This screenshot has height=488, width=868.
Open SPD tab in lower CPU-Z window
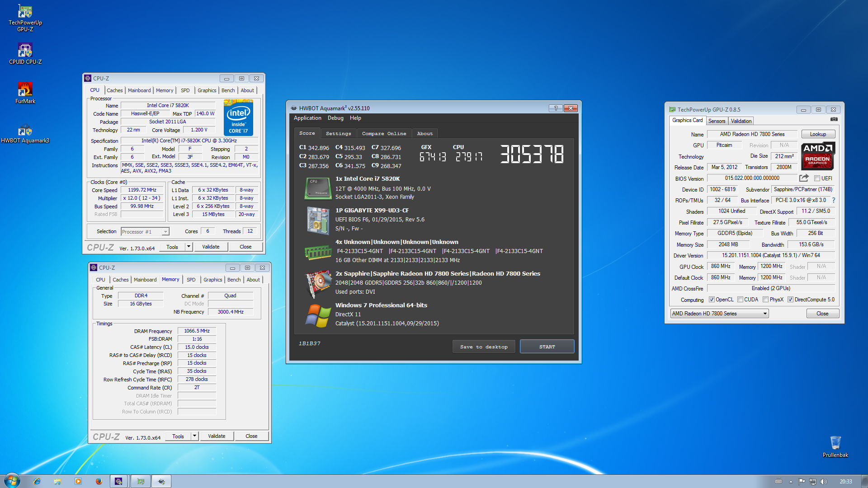tap(191, 280)
